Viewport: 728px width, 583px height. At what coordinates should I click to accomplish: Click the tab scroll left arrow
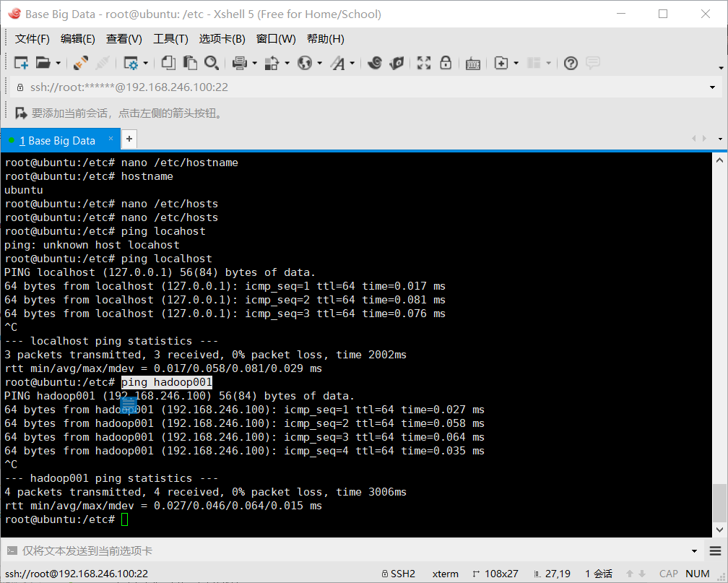click(x=693, y=139)
